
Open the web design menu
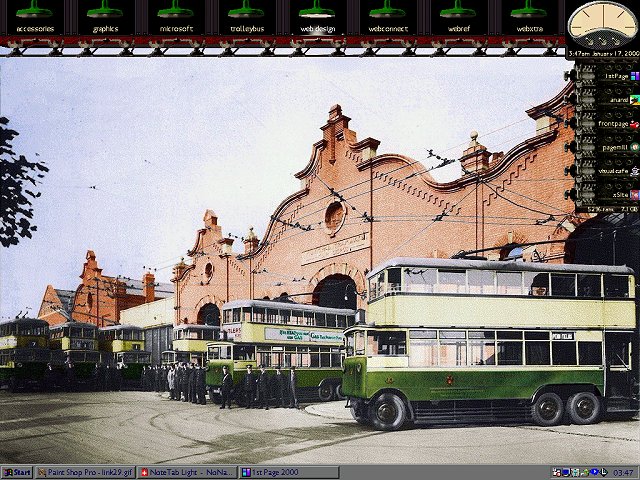click(x=318, y=18)
